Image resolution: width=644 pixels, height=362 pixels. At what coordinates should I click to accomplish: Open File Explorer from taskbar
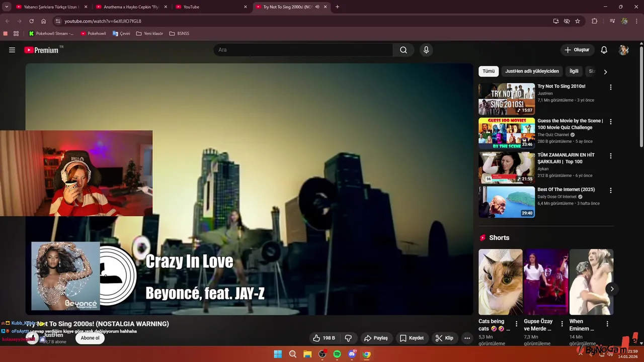pos(307,354)
